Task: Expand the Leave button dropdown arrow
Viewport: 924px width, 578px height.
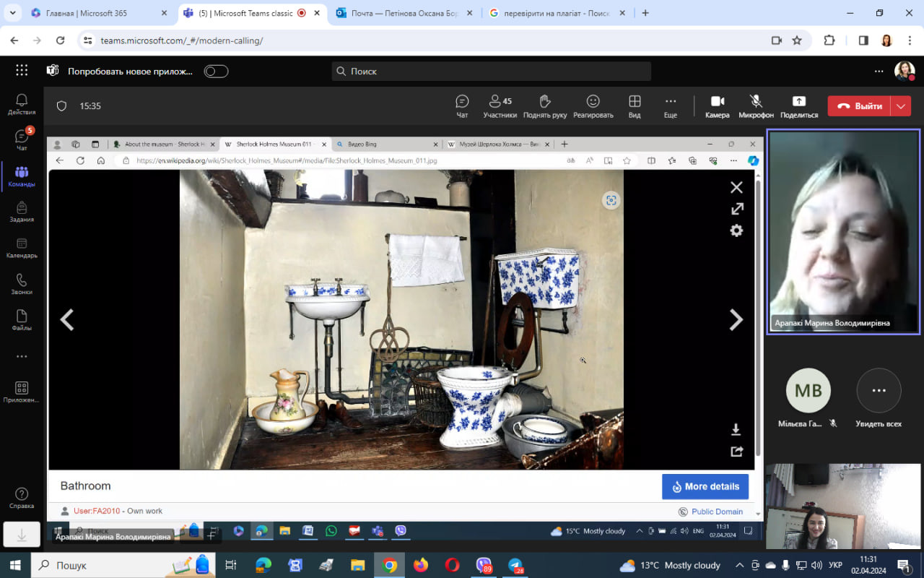Action: (x=900, y=106)
